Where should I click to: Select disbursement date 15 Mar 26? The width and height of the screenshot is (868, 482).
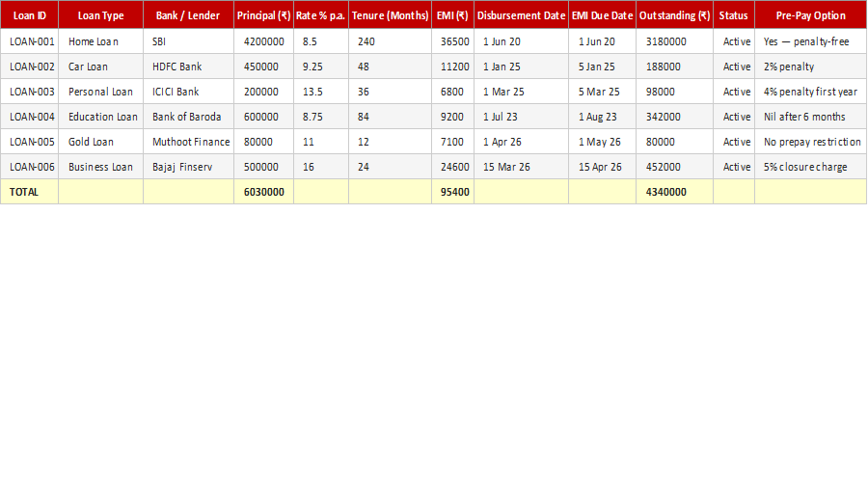point(521,167)
